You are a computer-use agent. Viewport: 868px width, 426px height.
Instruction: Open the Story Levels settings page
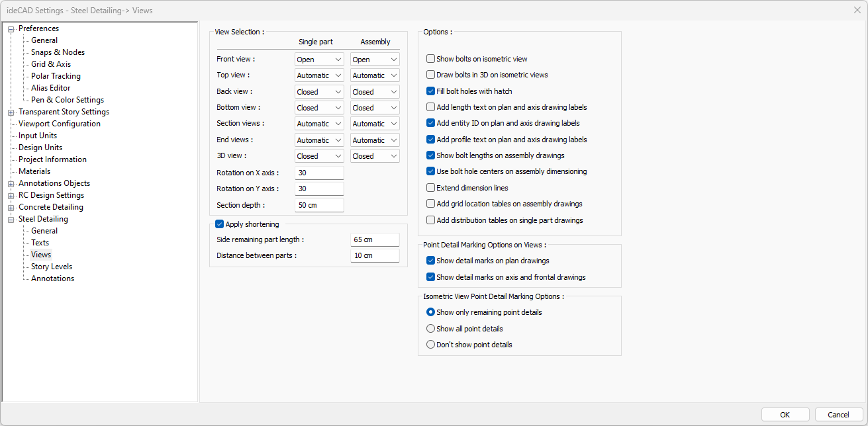click(x=51, y=267)
